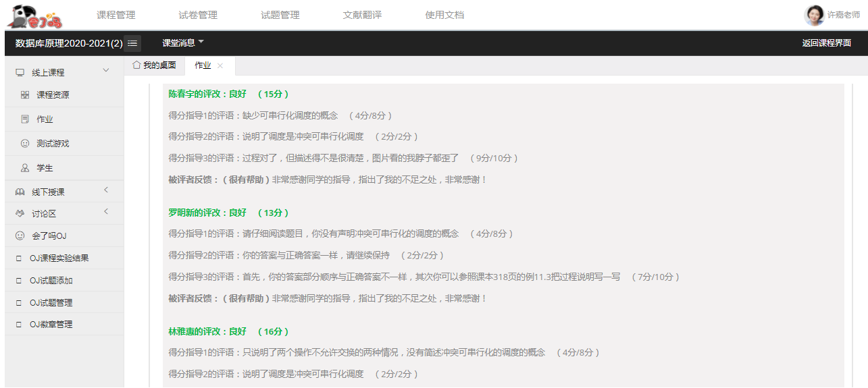The height and width of the screenshot is (388, 868).
Task: Click the icon beside OJ徽章管理
Action: pyautogui.click(x=19, y=325)
